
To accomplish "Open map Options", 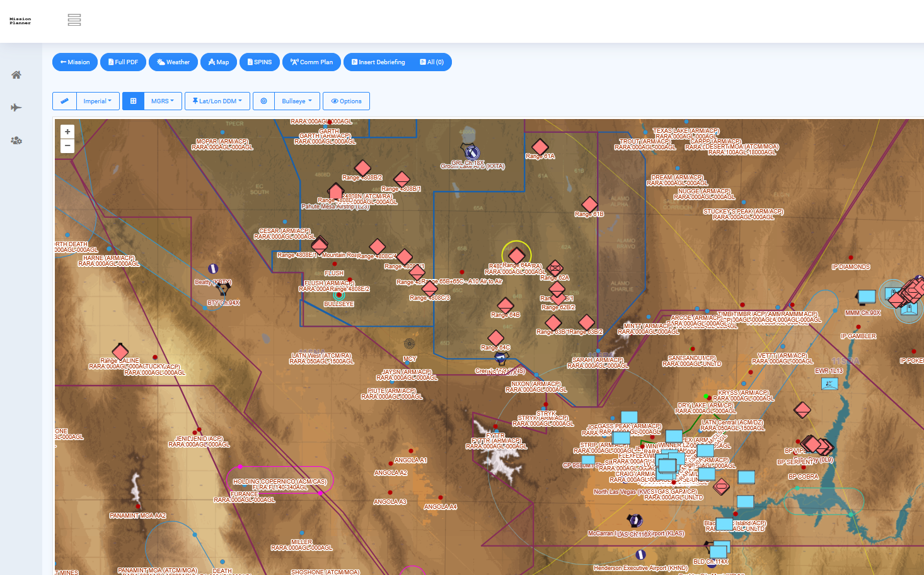I will (346, 101).
